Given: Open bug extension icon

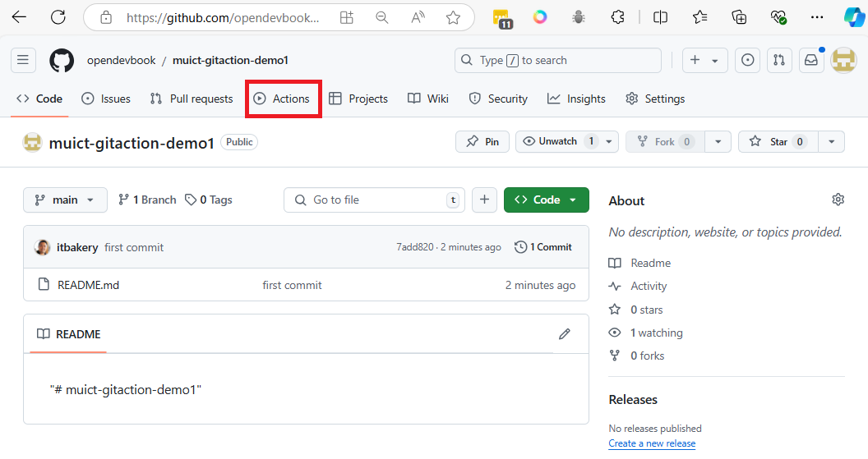Looking at the screenshot, I should coord(579,18).
